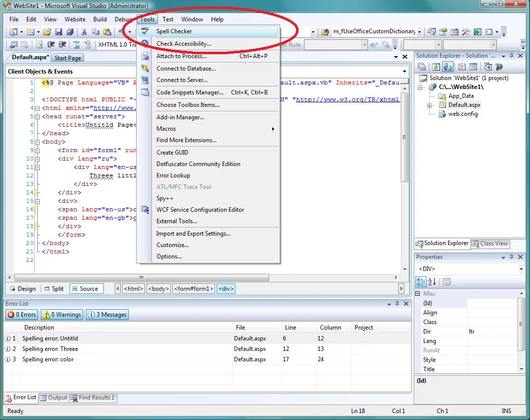The width and height of the screenshot is (530, 420).
Task: Click the code editor vertical scrollbar thumb
Action: (x=405, y=137)
